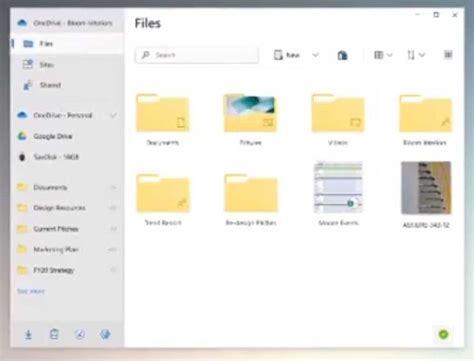474x361 pixels.
Task: Click the New button
Action: (x=287, y=55)
